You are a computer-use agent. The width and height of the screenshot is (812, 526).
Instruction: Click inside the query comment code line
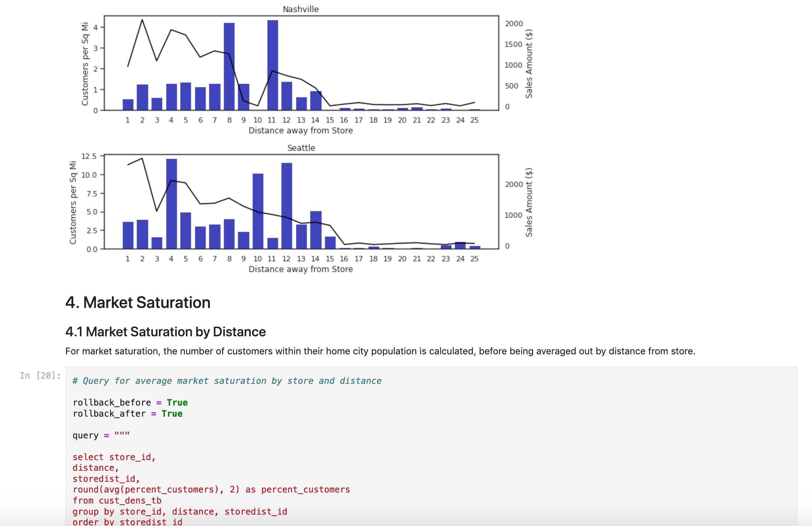[x=227, y=381]
